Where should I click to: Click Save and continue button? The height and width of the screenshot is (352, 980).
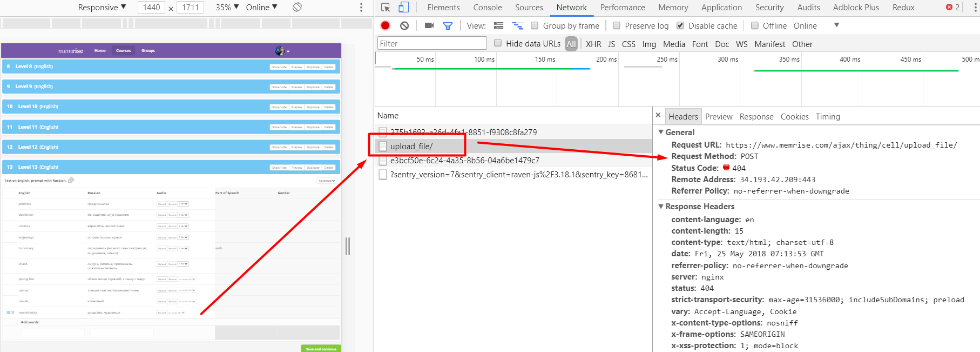[321, 349]
